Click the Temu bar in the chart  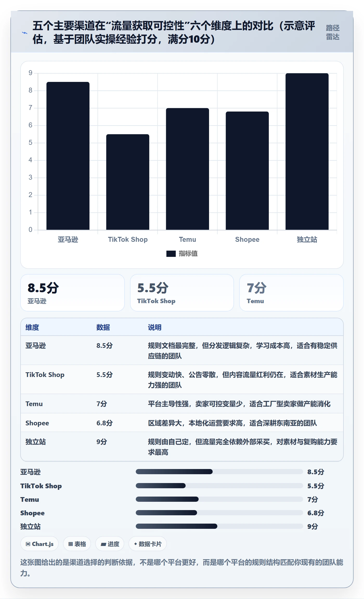click(187, 169)
